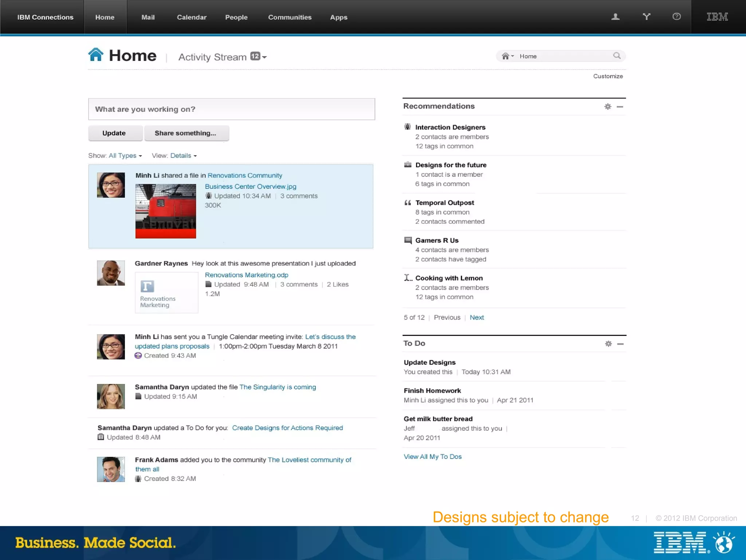Open the Recommendations settings gear
This screenshot has height=560, width=746.
click(x=608, y=106)
